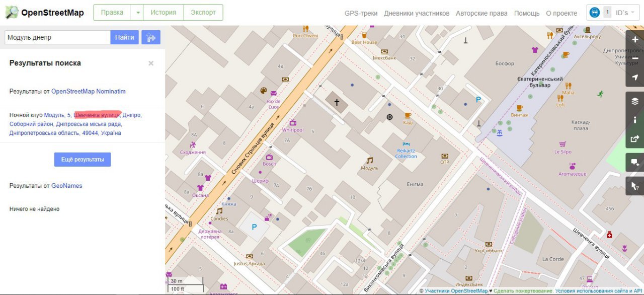Open О проекте menu link
The width and height of the screenshot is (644, 295).
(562, 14)
